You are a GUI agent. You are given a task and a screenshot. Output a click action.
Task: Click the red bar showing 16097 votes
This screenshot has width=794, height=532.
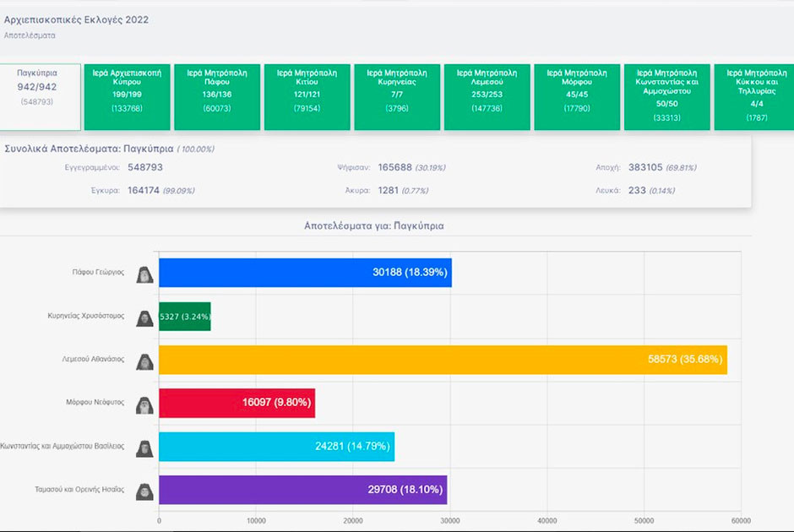[x=237, y=403]
